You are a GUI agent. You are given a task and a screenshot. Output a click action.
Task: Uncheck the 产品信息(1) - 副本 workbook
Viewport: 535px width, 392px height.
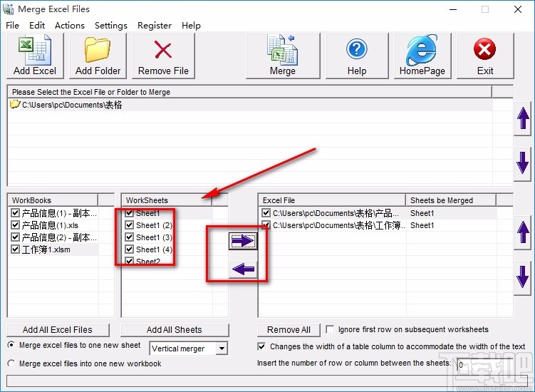click(15, 213)
